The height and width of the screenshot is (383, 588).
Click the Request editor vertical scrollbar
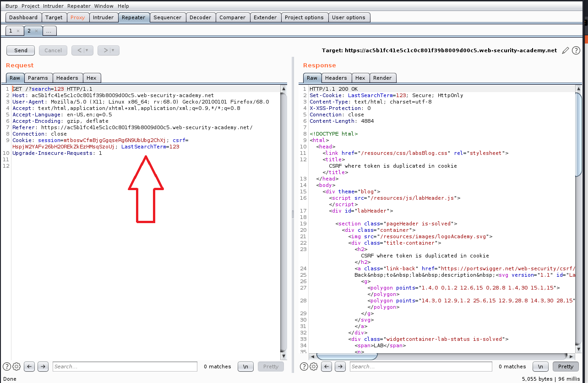pyautogui.click(x=284, y=222)
